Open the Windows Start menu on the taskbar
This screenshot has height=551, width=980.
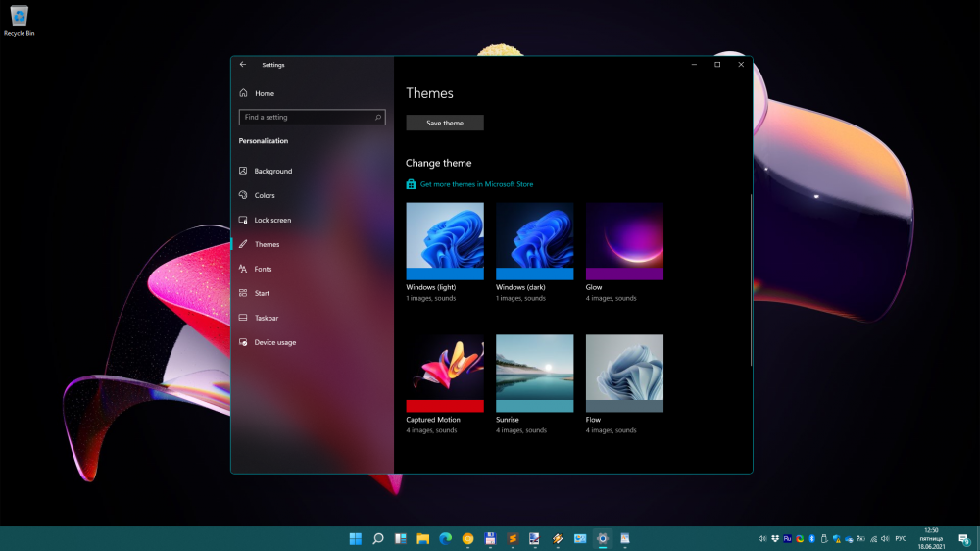point(355,538)
